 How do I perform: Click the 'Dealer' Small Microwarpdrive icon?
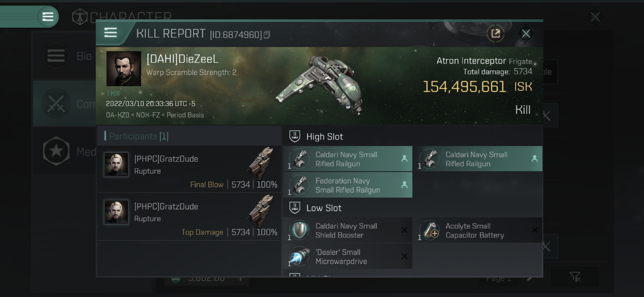click(299, 256)
